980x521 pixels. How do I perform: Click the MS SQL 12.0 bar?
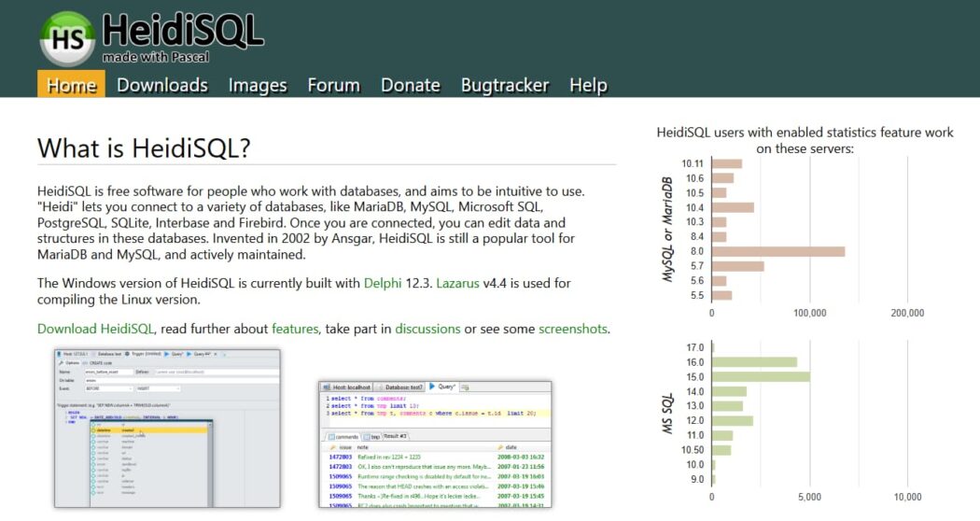coord(733,420)
